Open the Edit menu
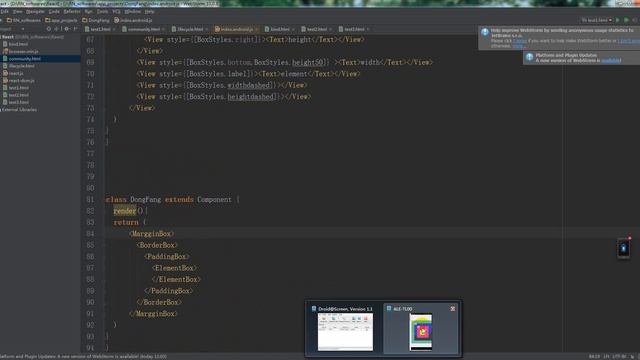Screen dimensions: 640x360 (x=4, y=12)
